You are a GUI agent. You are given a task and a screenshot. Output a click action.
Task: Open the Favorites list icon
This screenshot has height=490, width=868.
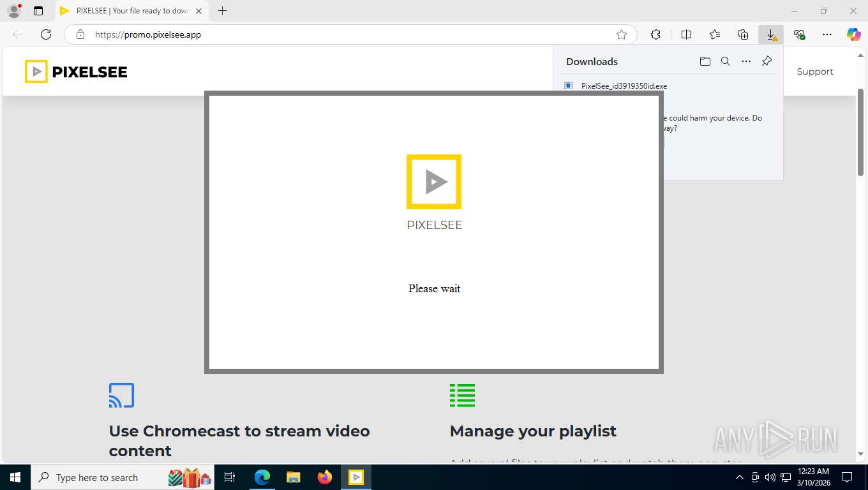[715, 34]
